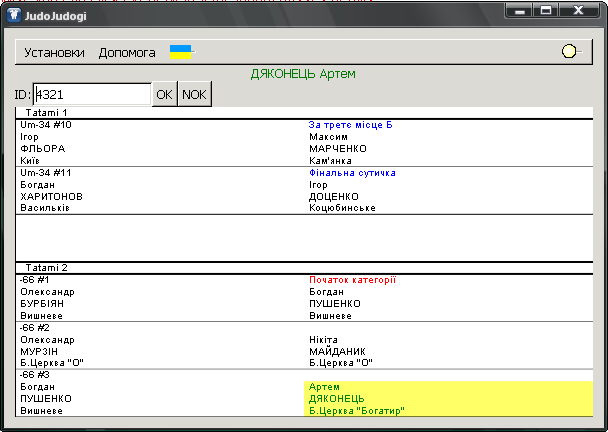Click the red 'Початок категорії' label
The image size is (608, 432).
(352, 280)
